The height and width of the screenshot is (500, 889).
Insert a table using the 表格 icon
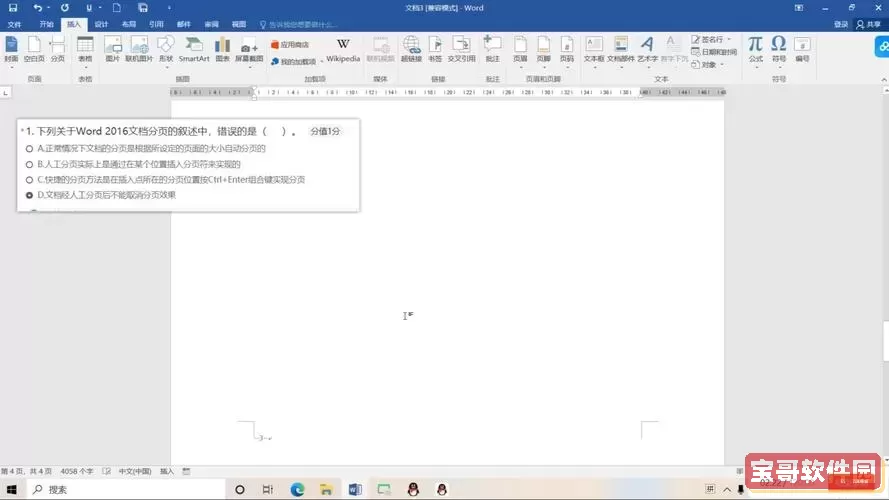(x=85, y=49)
